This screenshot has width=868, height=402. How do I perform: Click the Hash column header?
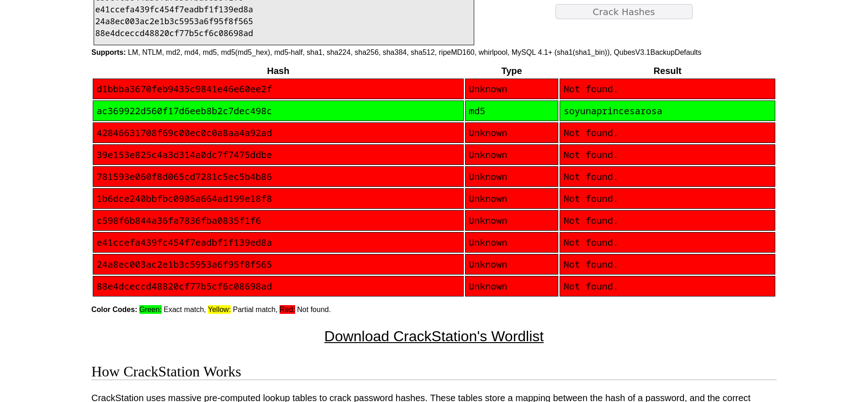pyautogui.click(x=278, y=71)
